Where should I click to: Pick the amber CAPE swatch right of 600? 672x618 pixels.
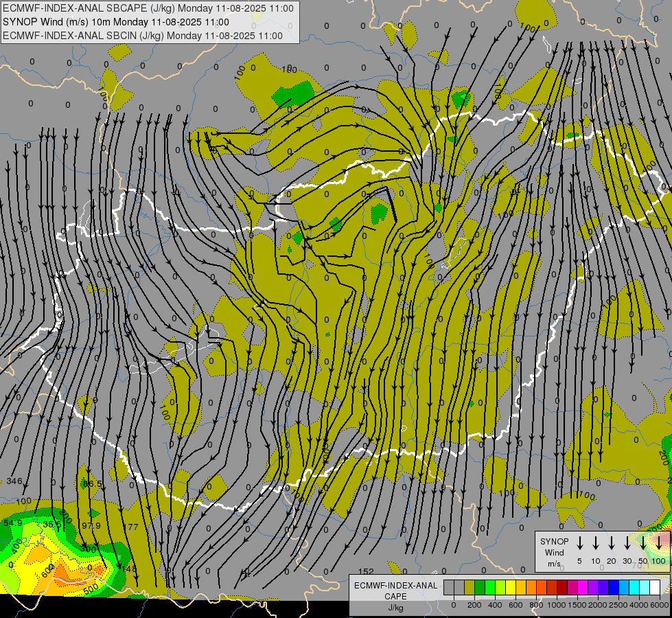521,588
